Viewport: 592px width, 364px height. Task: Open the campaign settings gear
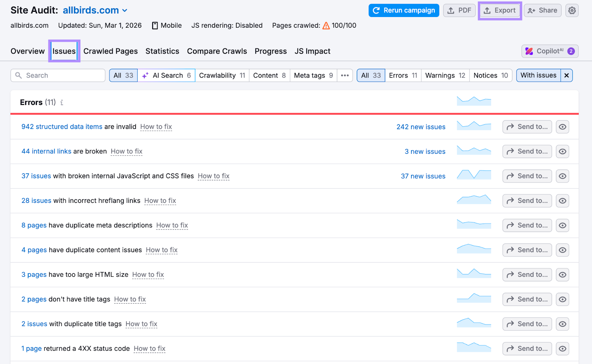point(572,10)
